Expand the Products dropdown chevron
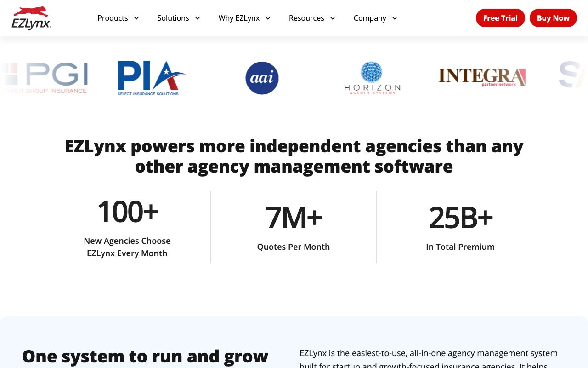Screen dimensions: 588x368 pos(136,18)
